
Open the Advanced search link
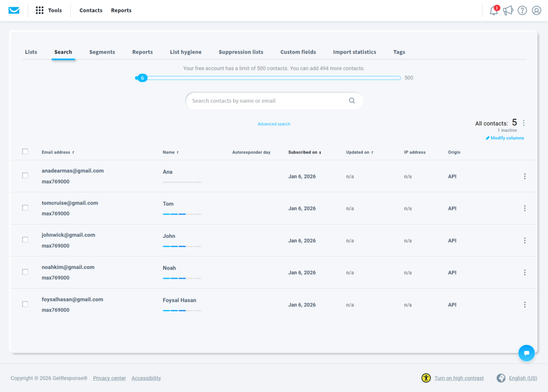click(x=273, y=124)
